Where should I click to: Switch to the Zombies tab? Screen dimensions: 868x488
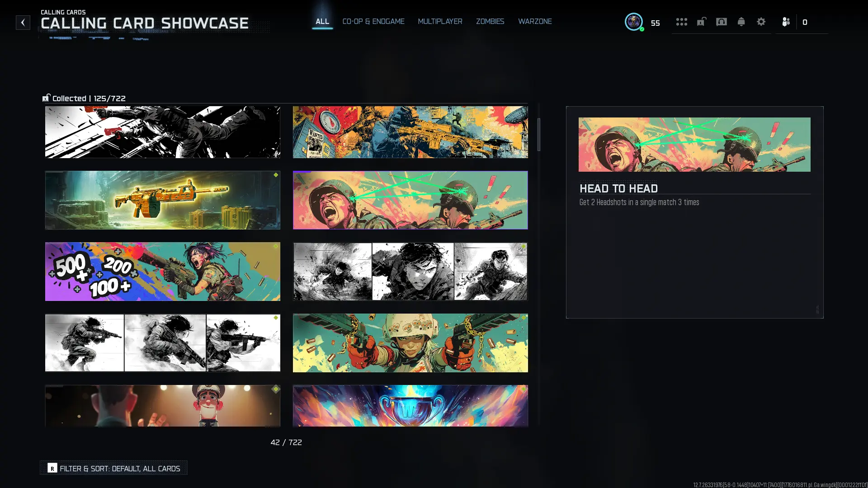490,22
